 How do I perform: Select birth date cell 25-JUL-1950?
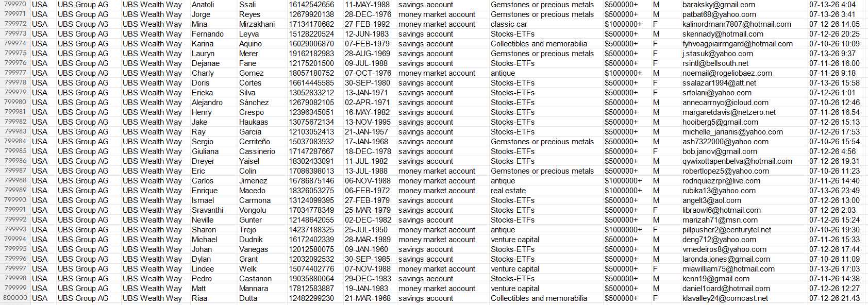(370, 230)
